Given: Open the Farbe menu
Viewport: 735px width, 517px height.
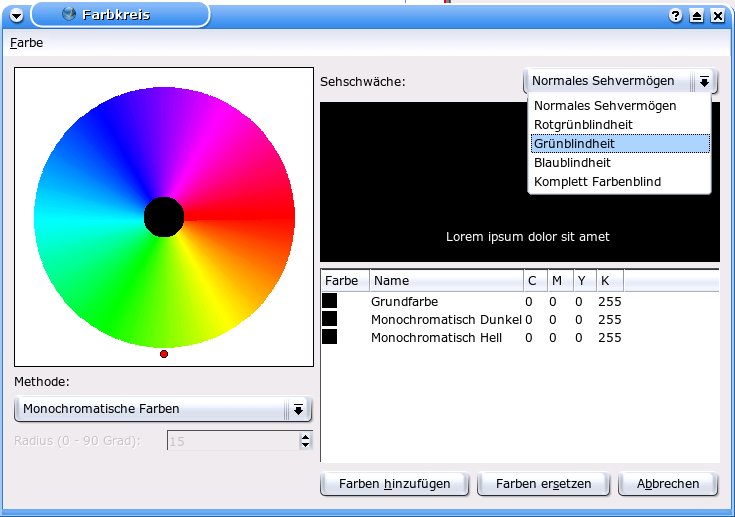Looking at the screenshot, I should [x=27, y=43].
